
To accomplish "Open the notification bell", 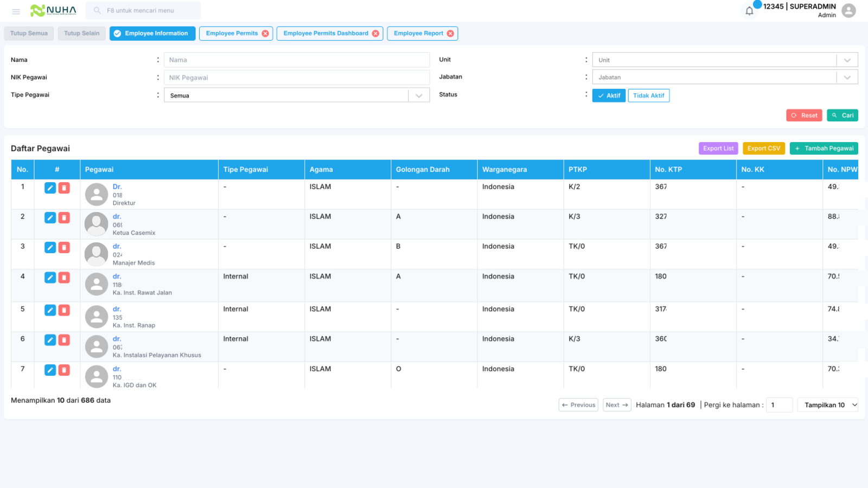I will coord(749,11).
